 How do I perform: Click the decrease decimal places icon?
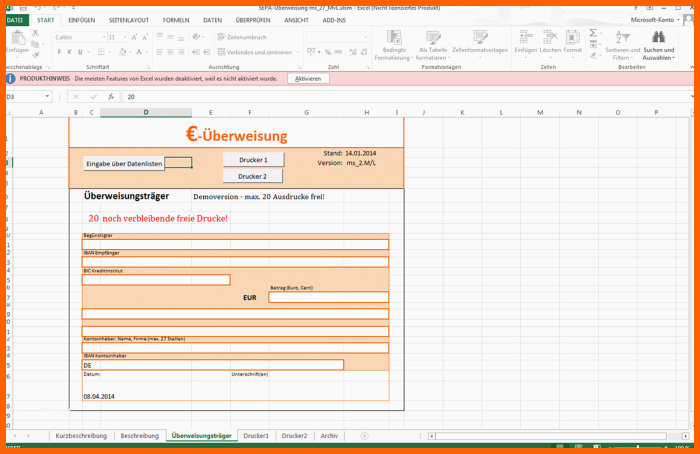coord(364,52)
